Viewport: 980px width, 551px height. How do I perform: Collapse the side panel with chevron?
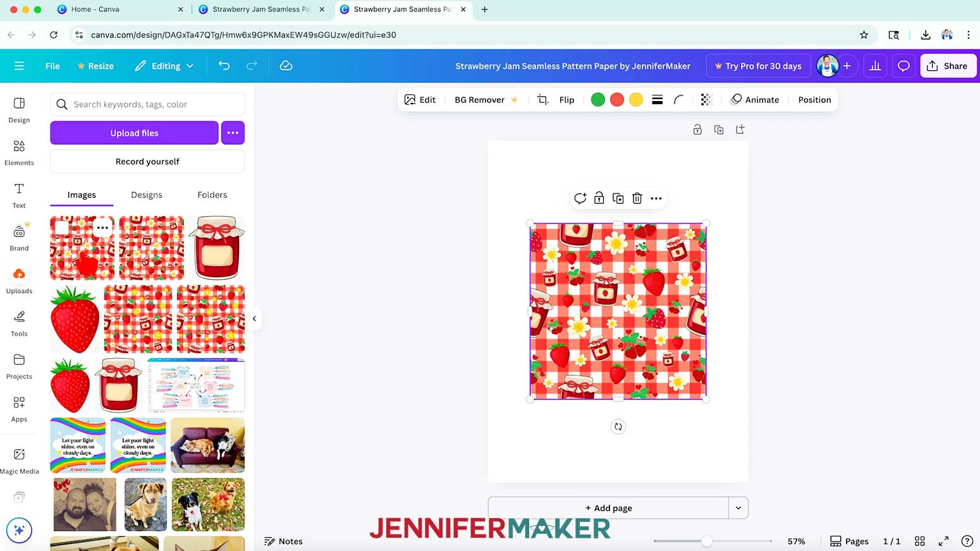[254, 318]
